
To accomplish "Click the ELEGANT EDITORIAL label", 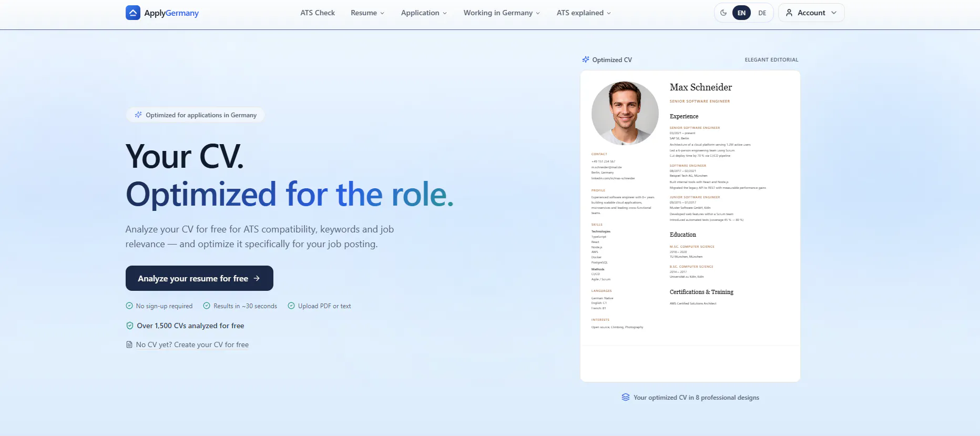I will coord(771,59).
